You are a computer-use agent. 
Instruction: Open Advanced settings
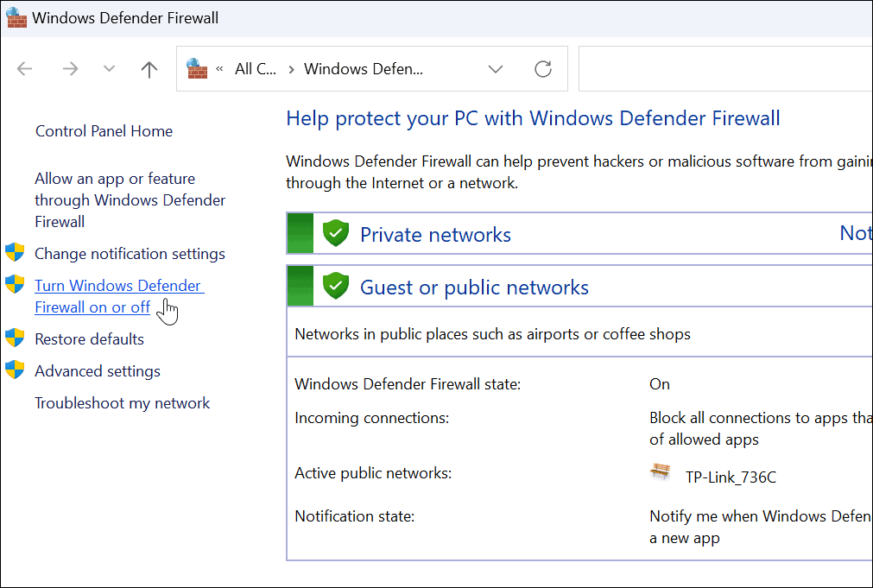pos(98,371)
